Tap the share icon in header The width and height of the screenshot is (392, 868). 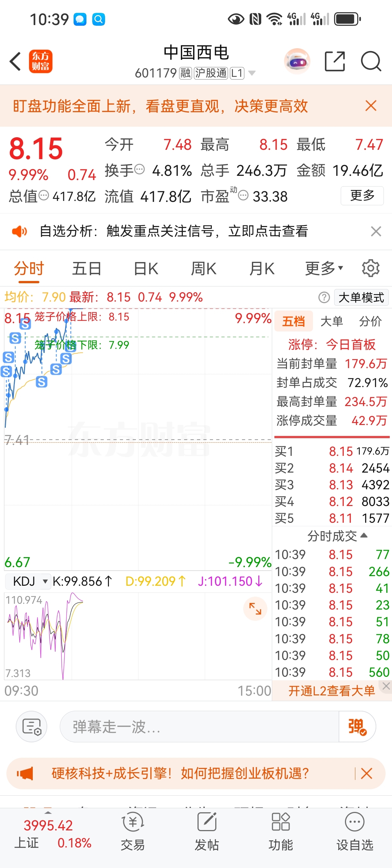(335, 61)
